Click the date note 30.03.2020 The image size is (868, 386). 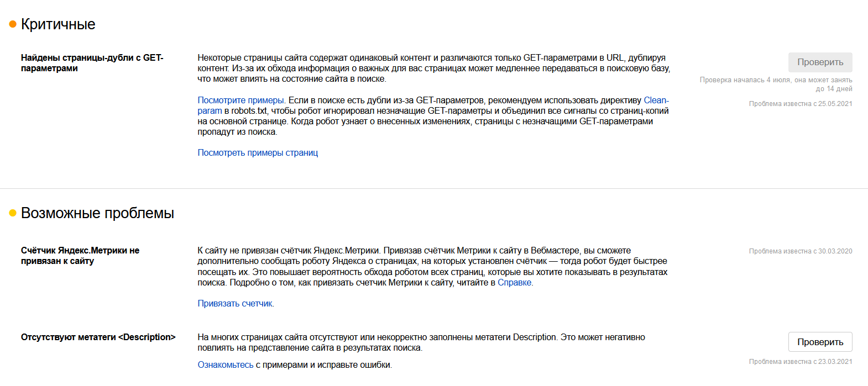click(800, 251)
